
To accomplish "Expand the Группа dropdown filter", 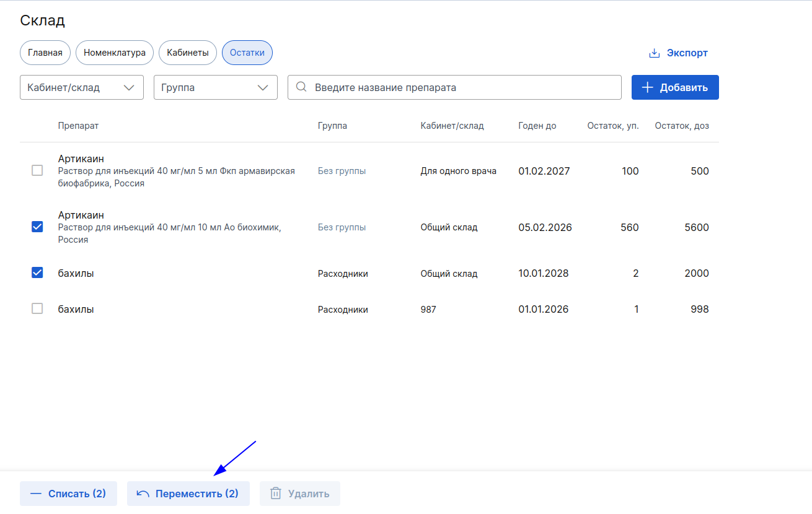I will [x=216, y=87].
